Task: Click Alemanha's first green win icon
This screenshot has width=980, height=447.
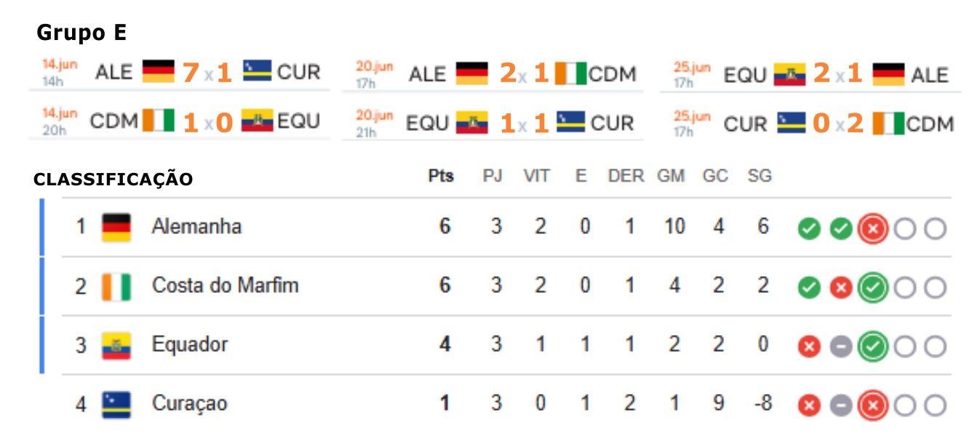Action: pyautogui.click(x=808, y=229)
